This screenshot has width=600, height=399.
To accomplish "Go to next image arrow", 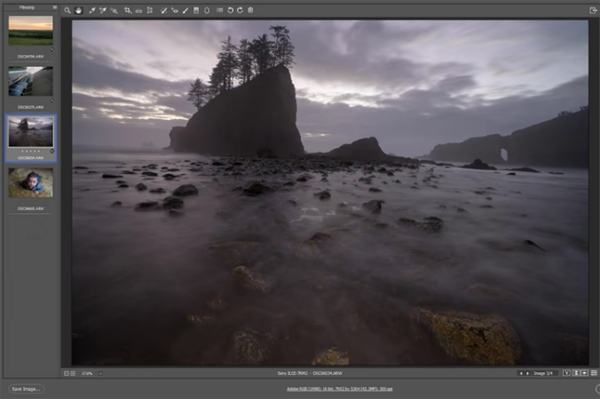I will [527, 373].
